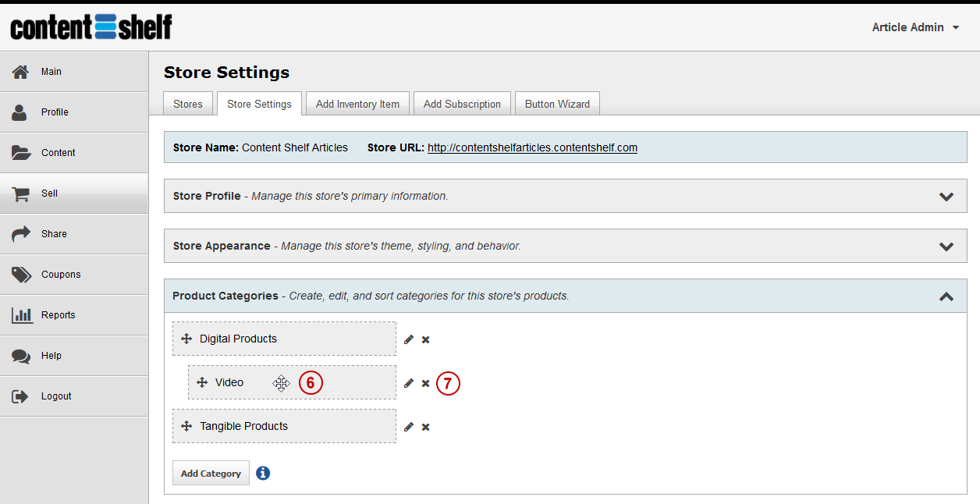Click the Profile person icon
Viewport: 980px width, 504px height.
(20, 112)
